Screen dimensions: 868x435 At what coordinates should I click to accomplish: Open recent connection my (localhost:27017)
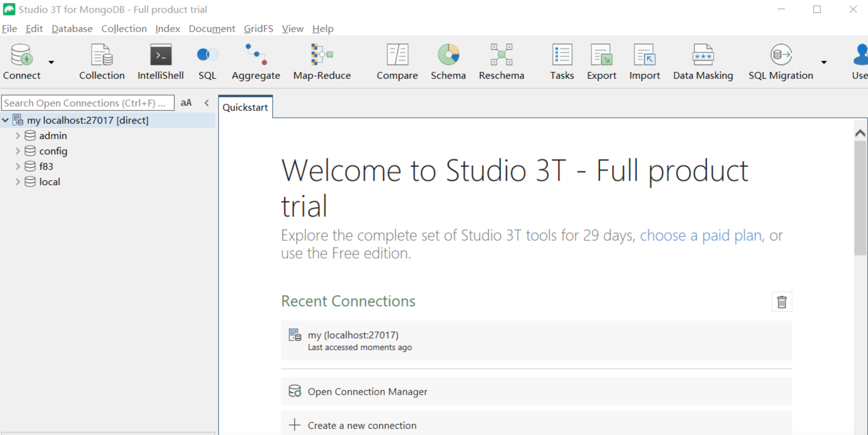536,341
